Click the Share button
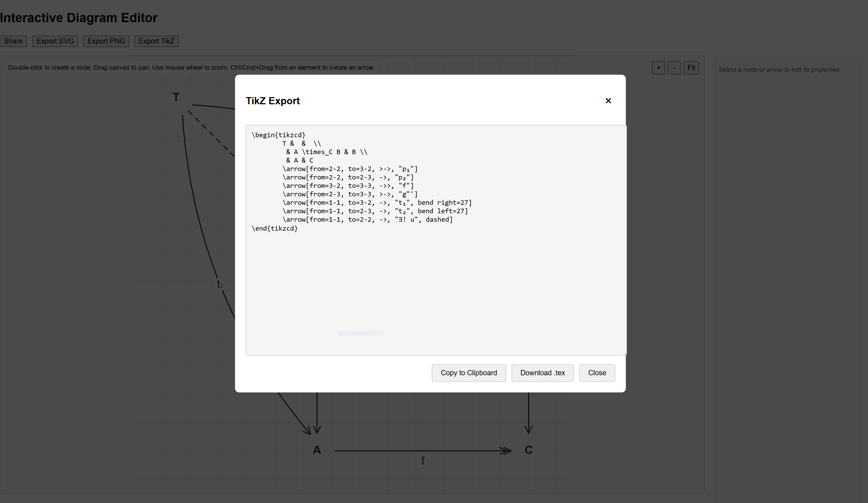 pos(13,41)
